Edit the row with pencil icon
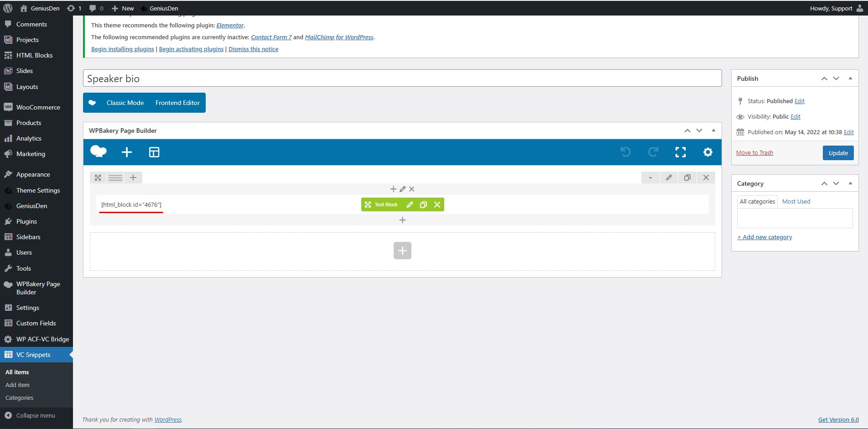 click(669, 178)
